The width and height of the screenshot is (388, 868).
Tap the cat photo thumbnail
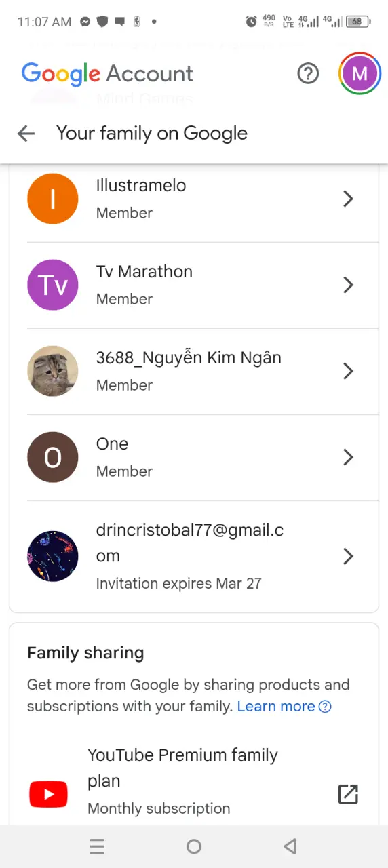pos(53,371)
